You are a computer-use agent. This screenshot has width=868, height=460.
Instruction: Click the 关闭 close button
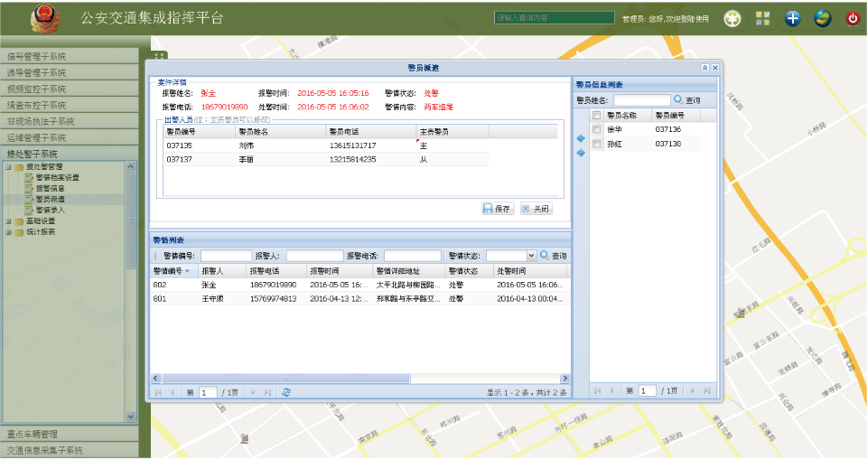[x=536, y=208]
